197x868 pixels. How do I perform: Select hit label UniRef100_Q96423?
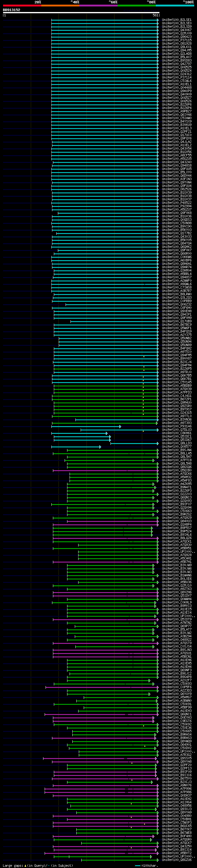coord(177,37)
